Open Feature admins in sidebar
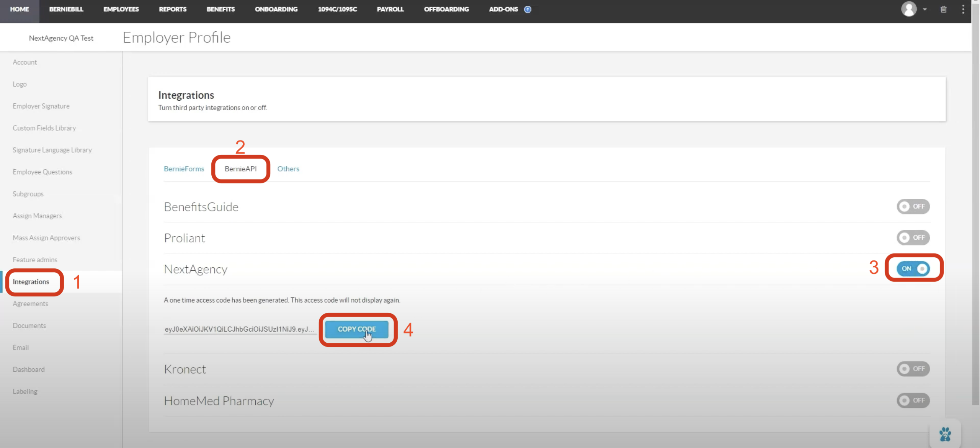980x448 pixels. click(x=35, y=260)
